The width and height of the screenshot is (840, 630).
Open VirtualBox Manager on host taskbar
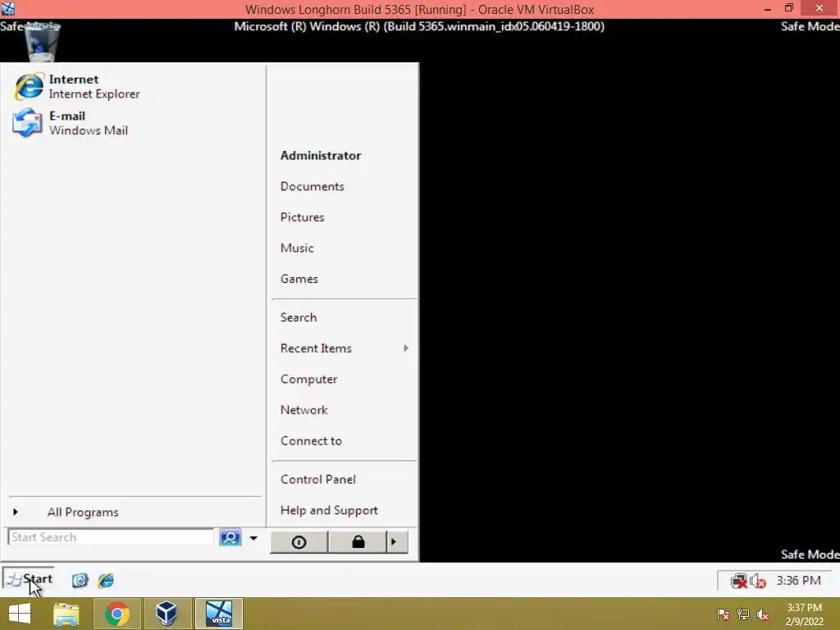click(x=167, y=614)
